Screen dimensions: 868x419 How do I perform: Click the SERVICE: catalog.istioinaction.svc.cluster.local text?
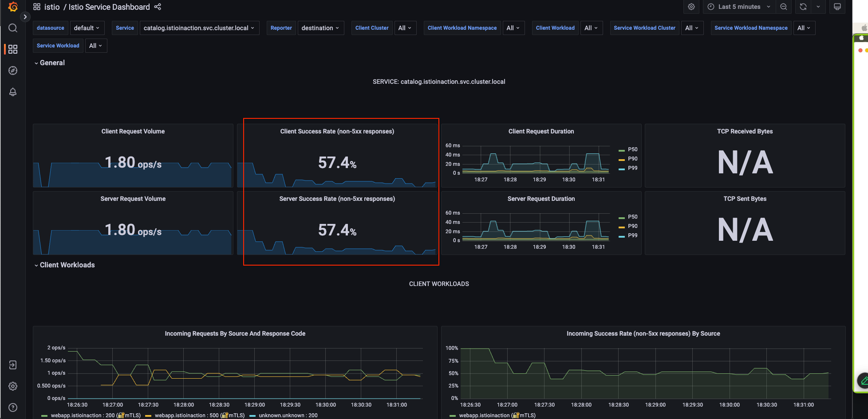tap(439, 82)
